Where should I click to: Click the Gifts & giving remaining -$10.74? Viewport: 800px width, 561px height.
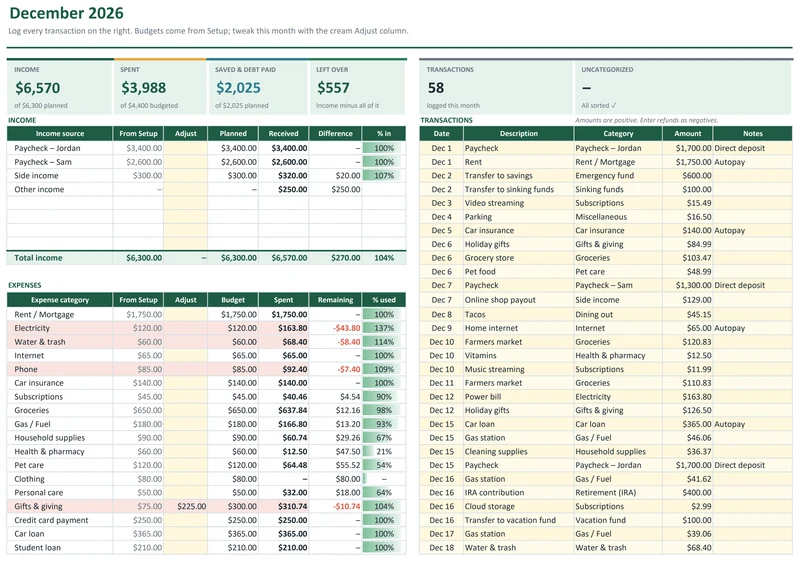(x=335, y=506)
